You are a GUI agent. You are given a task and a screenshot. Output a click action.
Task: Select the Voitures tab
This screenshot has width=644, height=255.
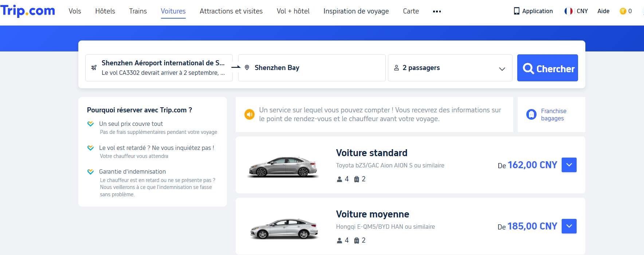pyautogui.click(x=173, y=11)
